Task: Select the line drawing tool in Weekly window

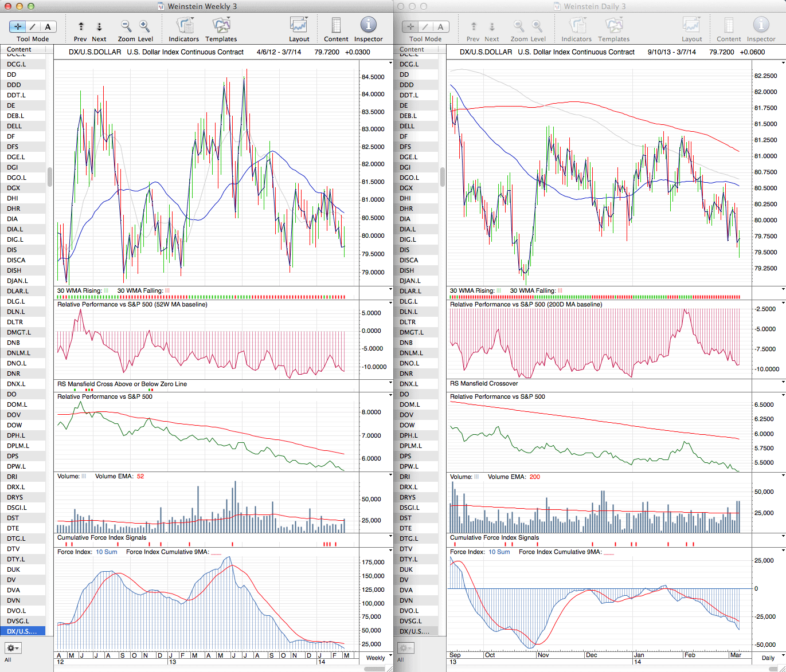Action: 33,27
